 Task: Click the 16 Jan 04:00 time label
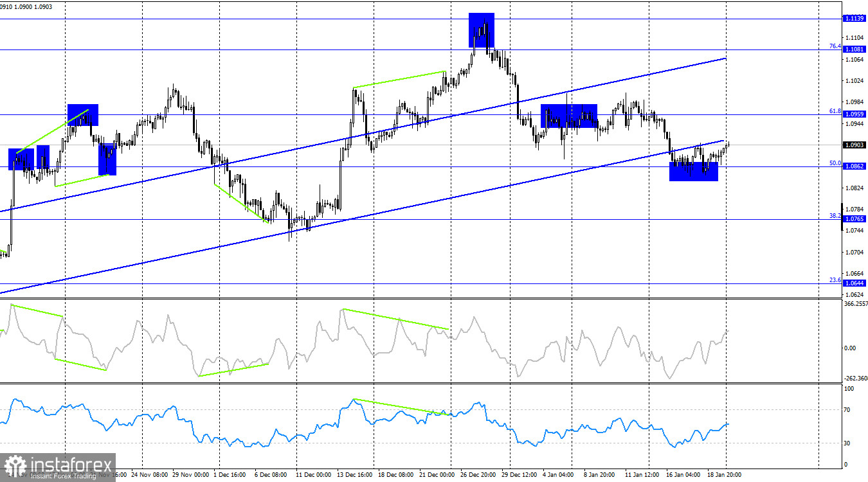[x=684, y=476]
